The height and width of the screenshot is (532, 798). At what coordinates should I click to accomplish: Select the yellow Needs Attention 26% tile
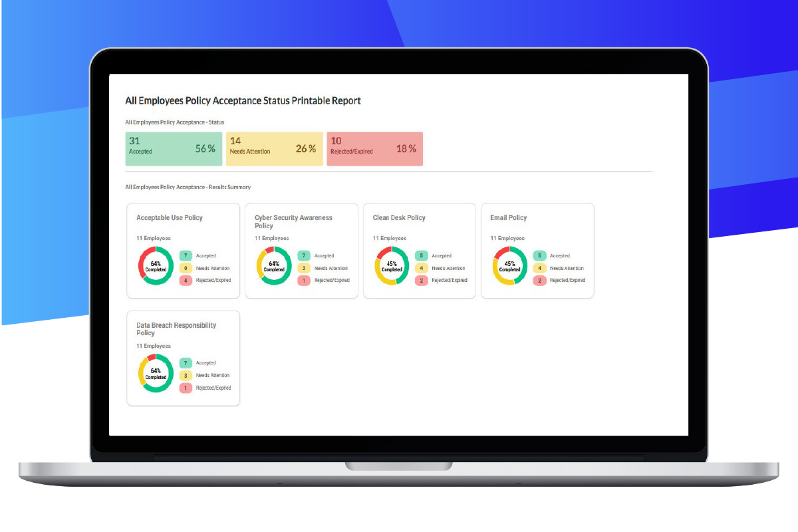click(274, 149)
